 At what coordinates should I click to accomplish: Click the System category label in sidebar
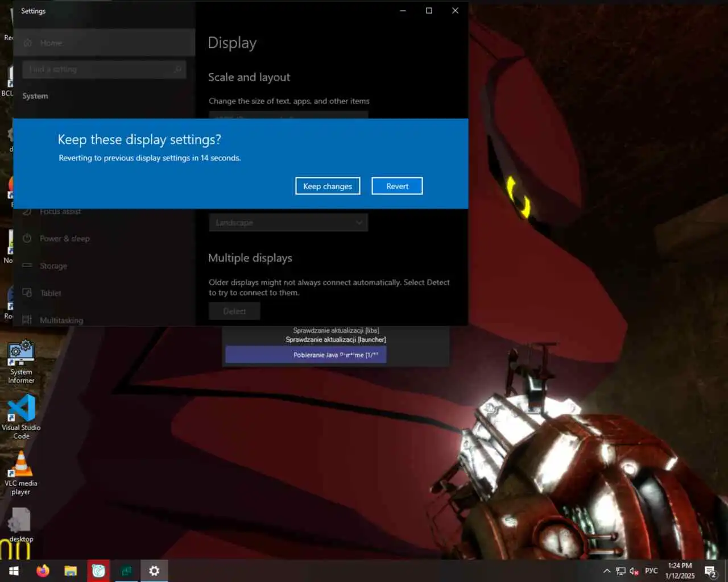(x=35, y=96)
